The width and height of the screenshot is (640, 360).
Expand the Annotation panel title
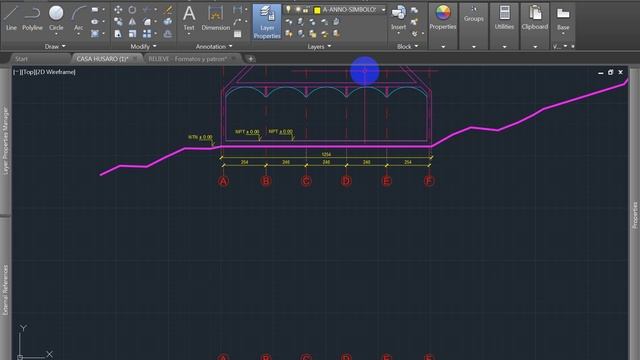tap(214, 47)
